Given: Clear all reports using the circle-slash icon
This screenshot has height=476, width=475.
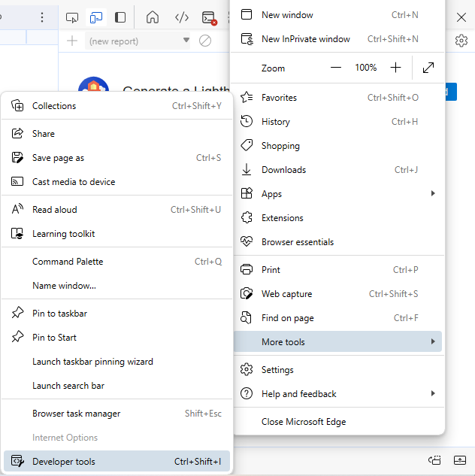Looking at the screenshot, I should click(205, 41).
